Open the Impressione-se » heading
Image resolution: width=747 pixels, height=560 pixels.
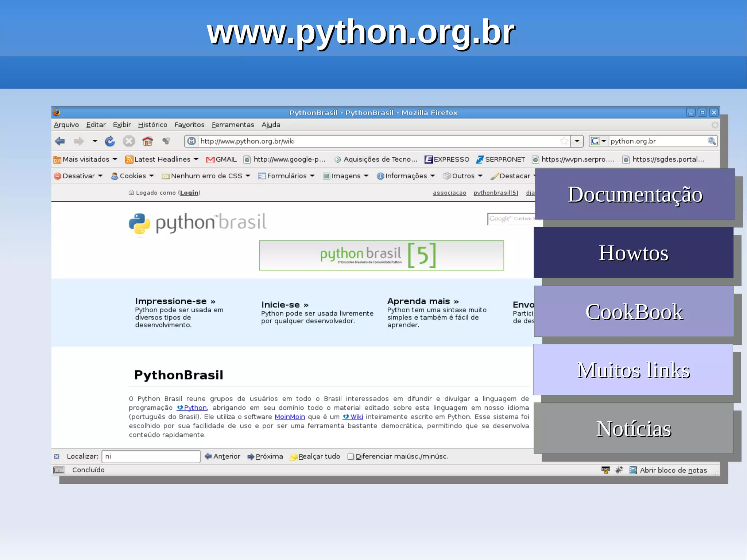[175, 301]
